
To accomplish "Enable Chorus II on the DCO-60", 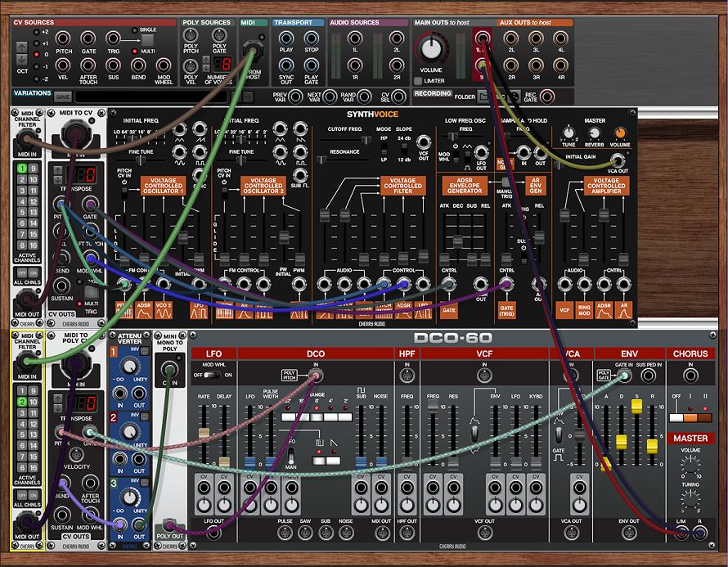I will coord(705,417).
